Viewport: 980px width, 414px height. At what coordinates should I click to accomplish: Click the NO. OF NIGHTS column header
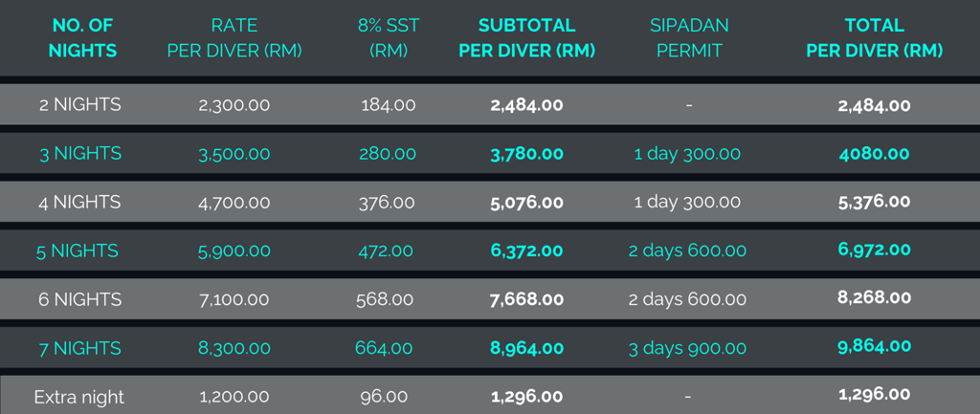click(81, 38)
